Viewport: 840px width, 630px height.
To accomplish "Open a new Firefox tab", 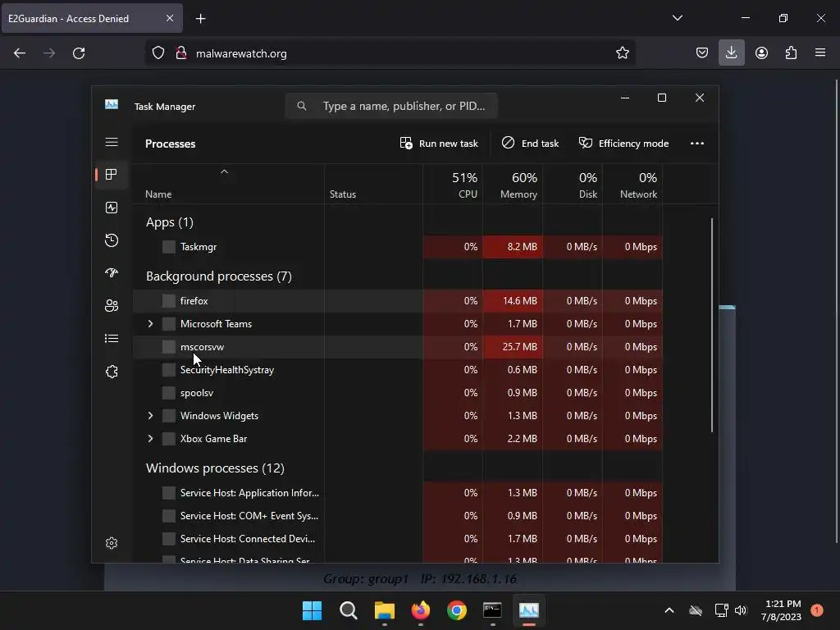I will click(x=200, y=19).
